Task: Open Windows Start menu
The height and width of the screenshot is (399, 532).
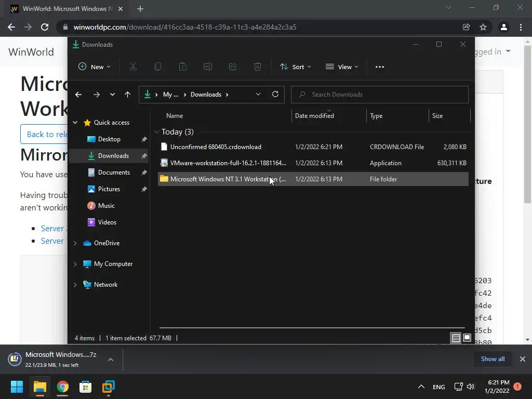Action: (x=17, y=387)
